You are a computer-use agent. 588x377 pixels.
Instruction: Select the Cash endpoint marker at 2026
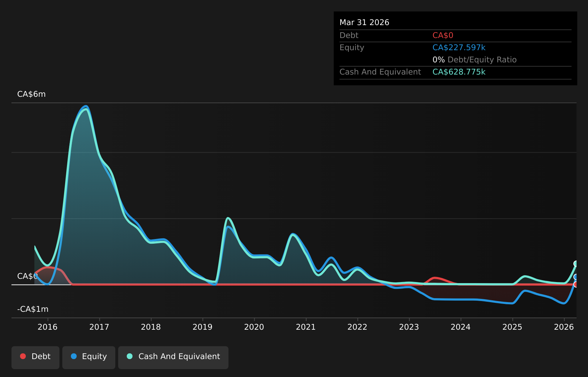click(576, 264)
